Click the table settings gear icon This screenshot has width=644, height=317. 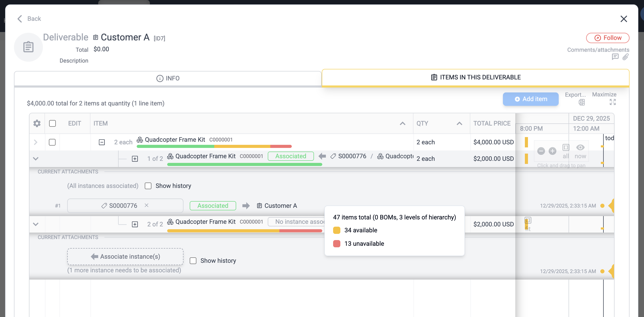click(37, 123)
